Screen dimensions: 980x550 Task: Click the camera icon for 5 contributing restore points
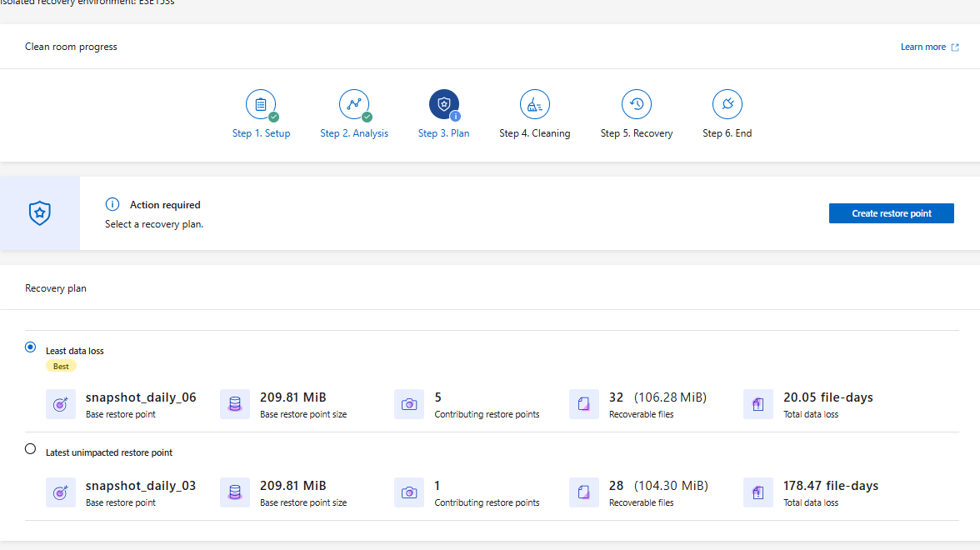[x=409, y=403]
